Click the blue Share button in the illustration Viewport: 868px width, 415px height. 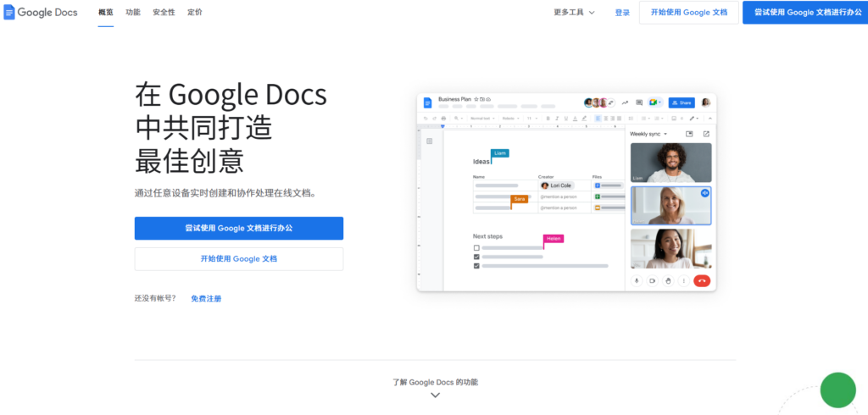click(681, 102)
